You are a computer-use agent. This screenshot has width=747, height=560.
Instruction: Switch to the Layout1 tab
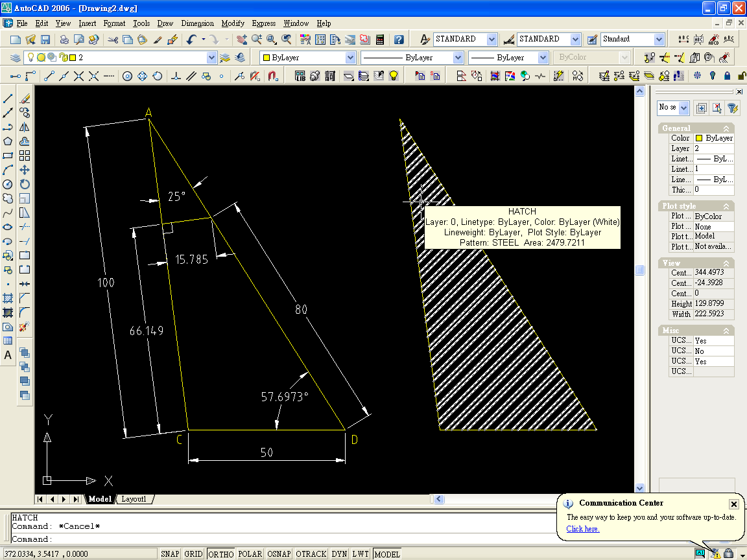pyautogui.click(x=134, y=499)
